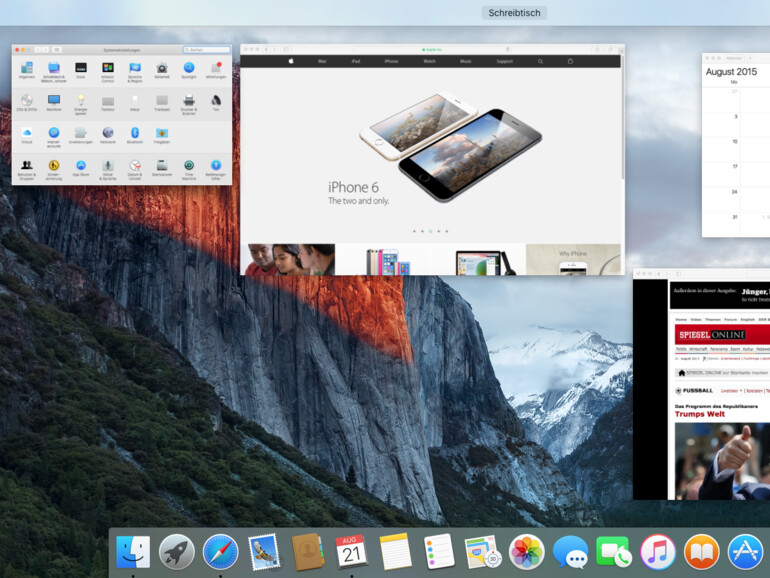The image size is (770, 578).
Task: Open iPad tab on apple.com
Action: pos(356,61)
